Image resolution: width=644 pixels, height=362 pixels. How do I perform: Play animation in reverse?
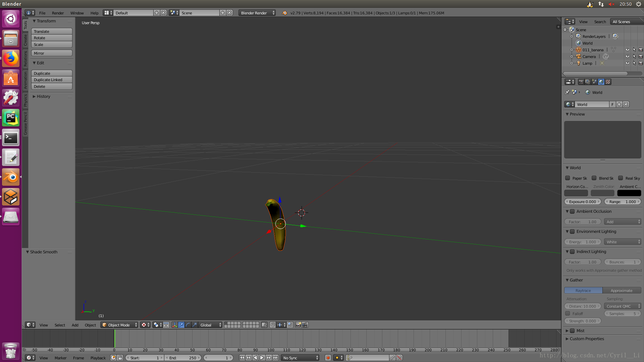tap(255, 358)
